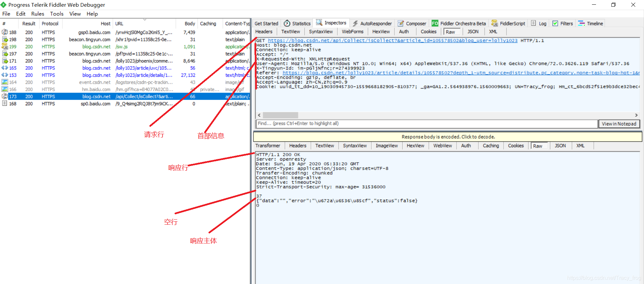644x284 pixels.
Task: Switch to the Inspectors tab
Action: pos(331,23)
